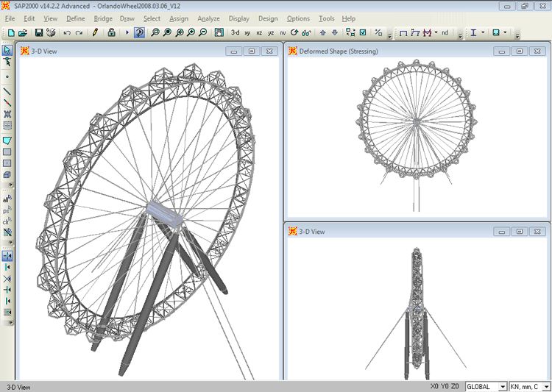Click the Run Analysis play arrow
The width and height of the screenshot is (552, 392).
pyautogui.click(x=127, y=33)
